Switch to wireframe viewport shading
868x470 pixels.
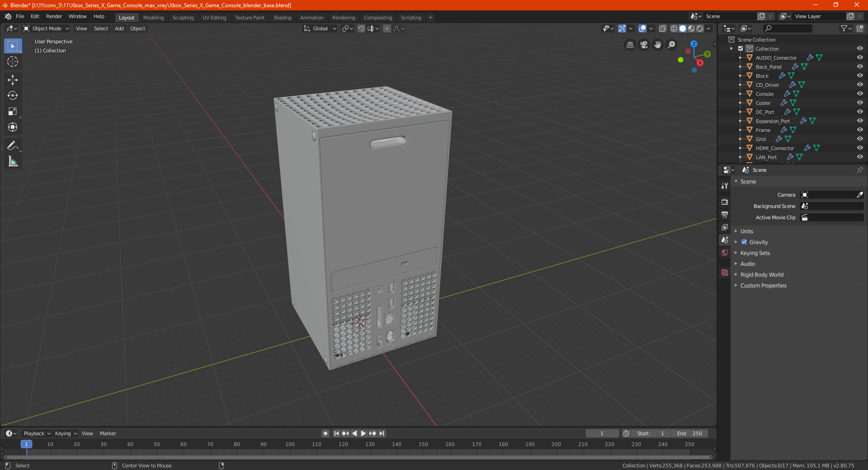(674, 28)
